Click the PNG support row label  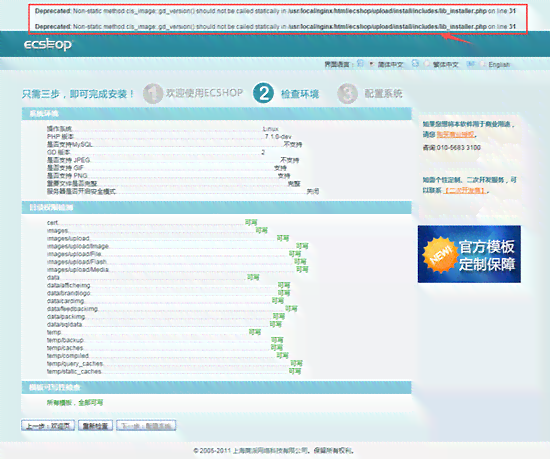67,175
